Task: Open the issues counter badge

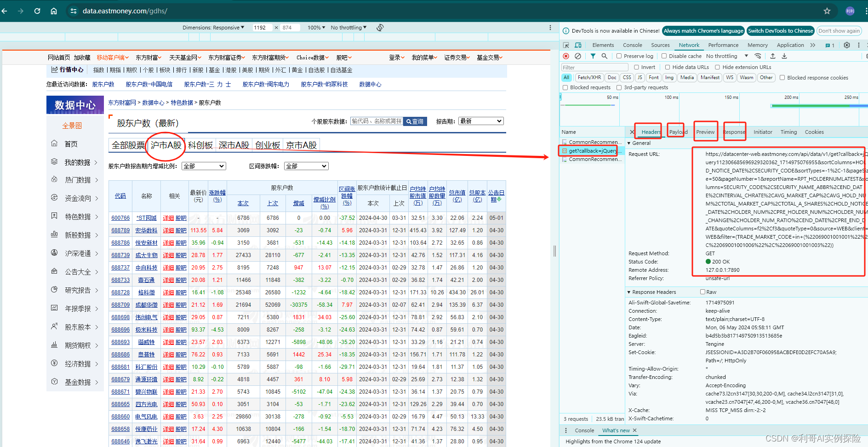Action: pyautogui.click(x=830, y=46)
